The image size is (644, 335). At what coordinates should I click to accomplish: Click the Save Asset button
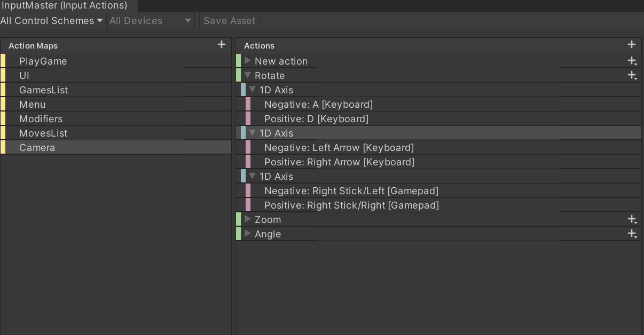point(230,21)
